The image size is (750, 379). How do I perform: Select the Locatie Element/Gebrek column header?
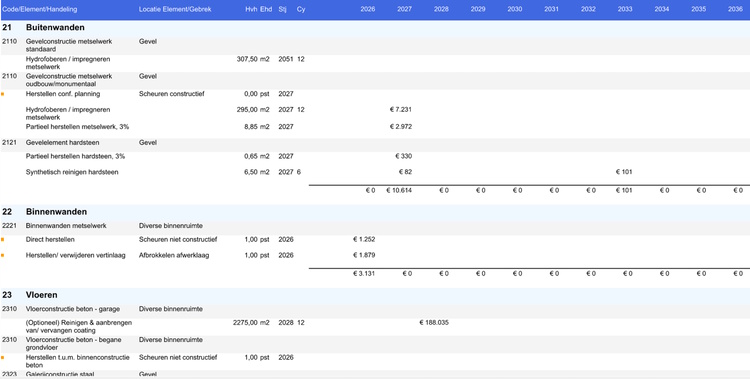tap(175, 9)
